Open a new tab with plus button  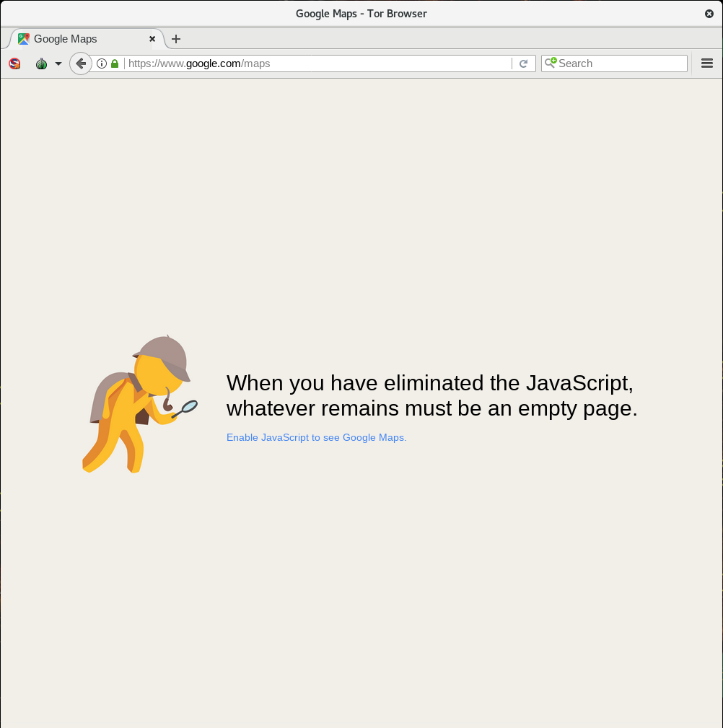pyautogui.click(x=175, y=39)
